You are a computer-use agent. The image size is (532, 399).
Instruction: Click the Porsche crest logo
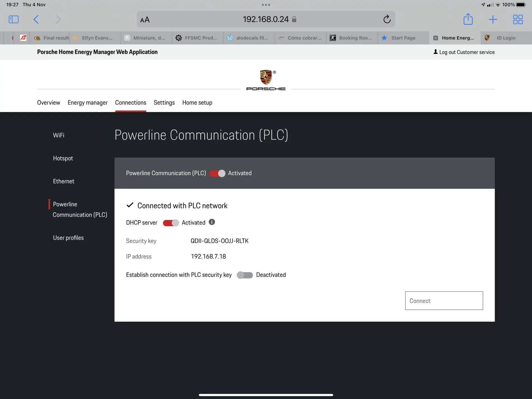(x=266, y=77)
